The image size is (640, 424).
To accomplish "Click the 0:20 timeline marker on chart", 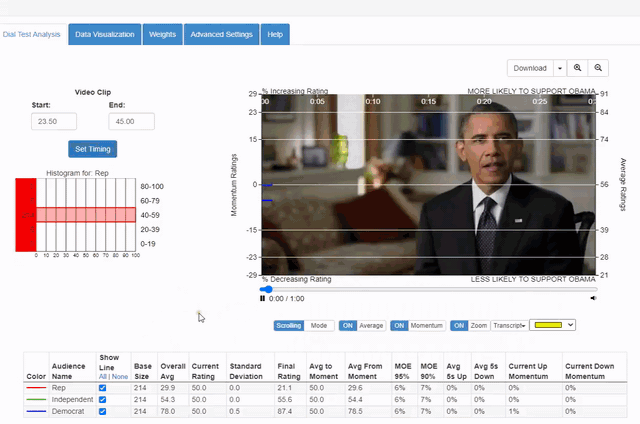I will [484, 101].
